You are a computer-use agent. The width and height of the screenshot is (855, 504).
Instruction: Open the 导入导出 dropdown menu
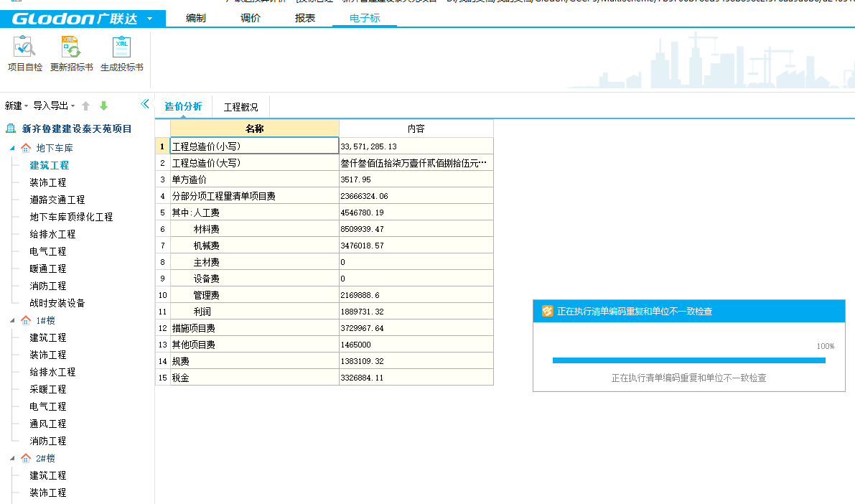(x=54, y=106)
